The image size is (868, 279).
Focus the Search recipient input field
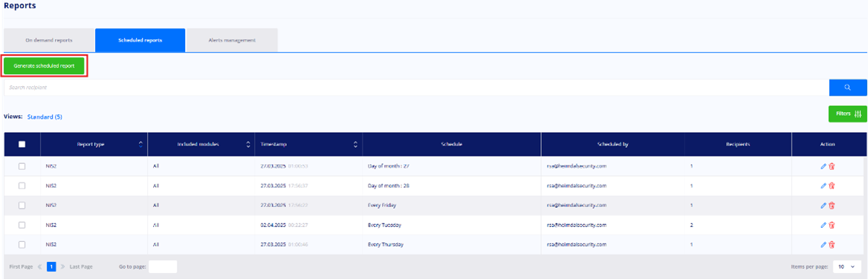point(416,88)
